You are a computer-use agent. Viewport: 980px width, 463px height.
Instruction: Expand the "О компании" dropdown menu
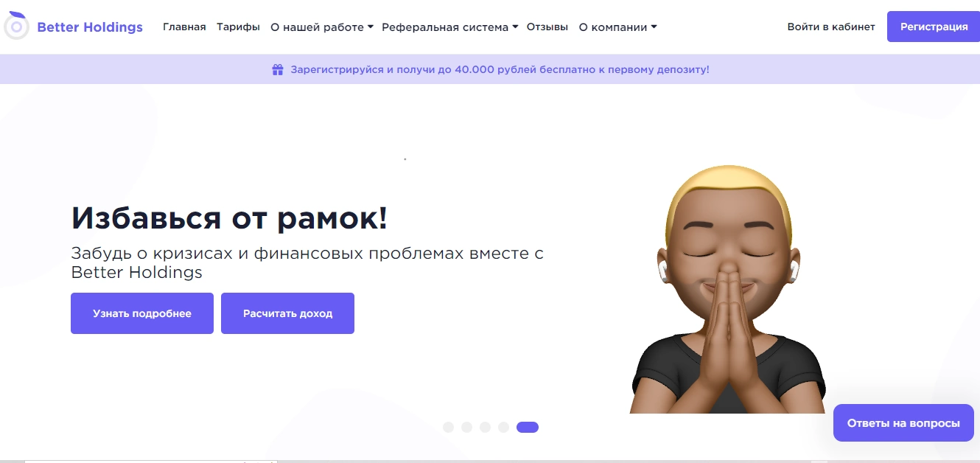617,27
